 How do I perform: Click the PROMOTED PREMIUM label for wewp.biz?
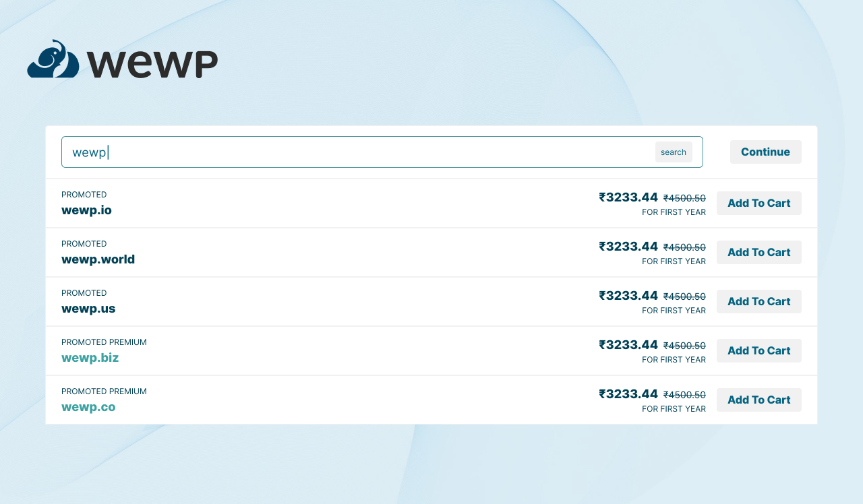point(104,342)
